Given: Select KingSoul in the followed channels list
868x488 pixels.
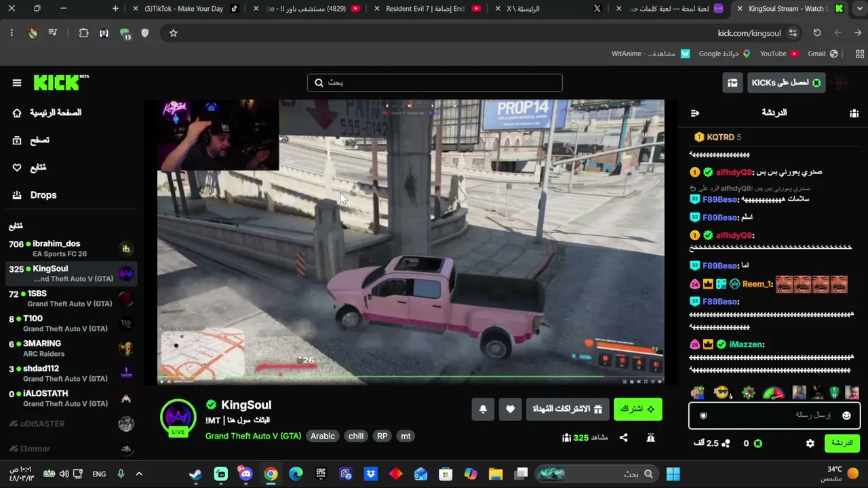Looking at the screenshot, I should tap(71, 274).
